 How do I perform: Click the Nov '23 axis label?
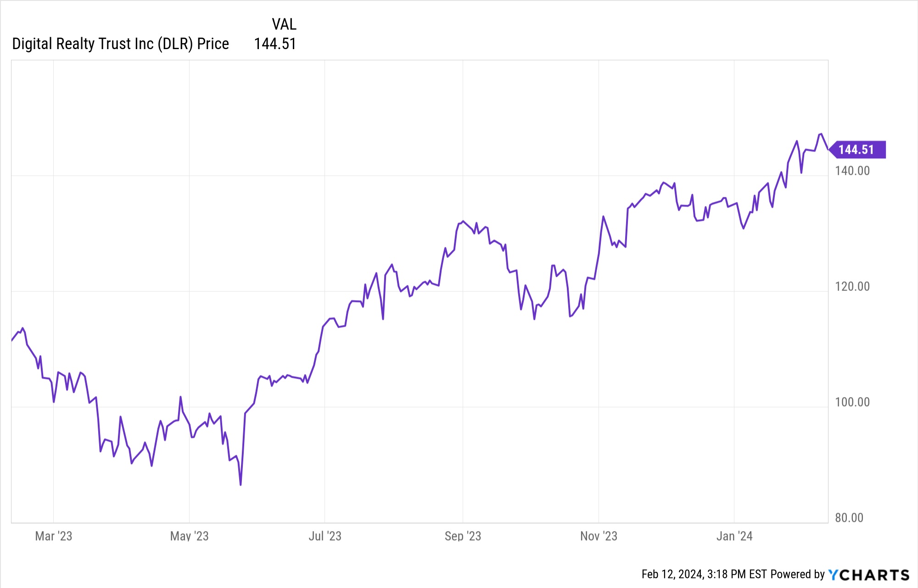click(x=599, y=536)
